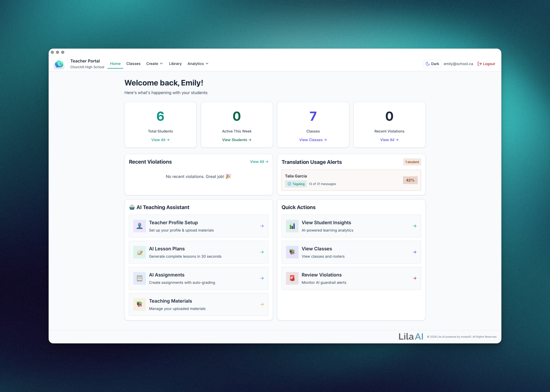Open the Library nav item
Viewport: 550px width, 392px height.
[x=175, y=64]
